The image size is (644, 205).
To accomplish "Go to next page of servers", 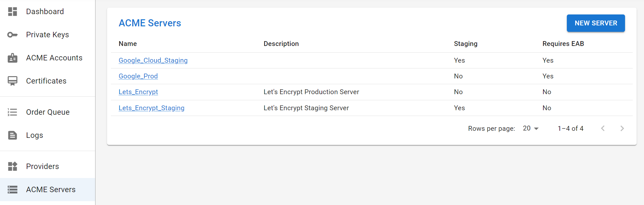I will 622,129.
